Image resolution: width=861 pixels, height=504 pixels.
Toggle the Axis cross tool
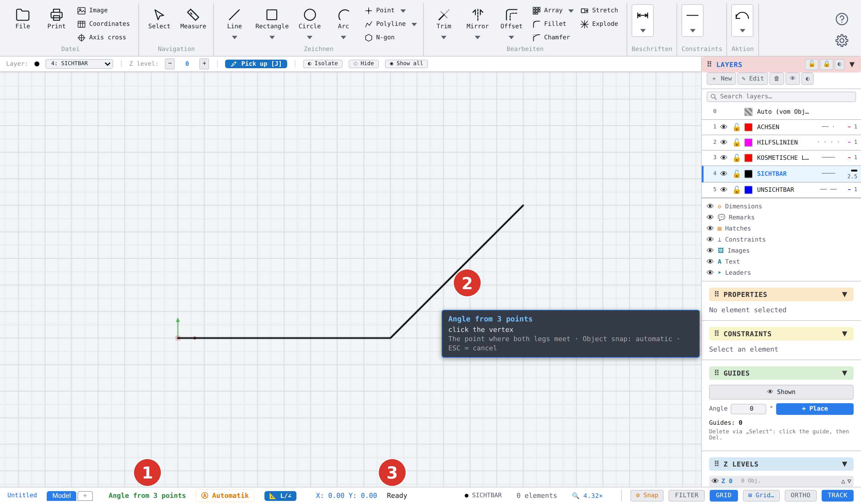coord(102,37)
